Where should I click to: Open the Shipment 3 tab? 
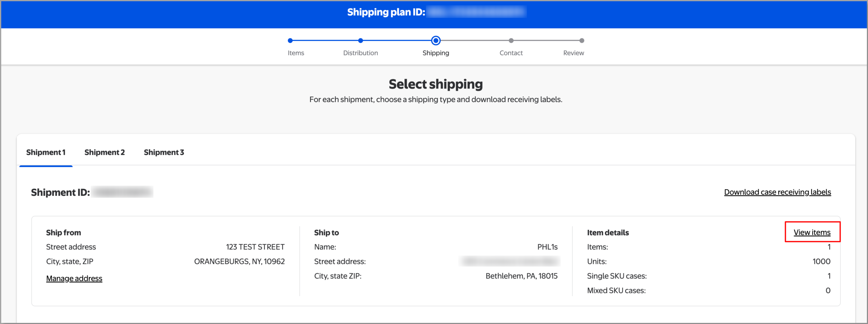coord(164,152)
